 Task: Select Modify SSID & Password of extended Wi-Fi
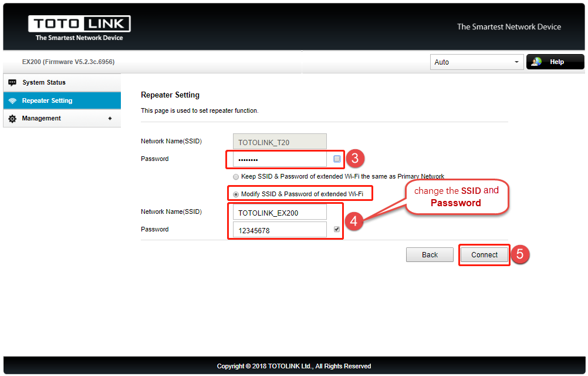click(236, 194)
